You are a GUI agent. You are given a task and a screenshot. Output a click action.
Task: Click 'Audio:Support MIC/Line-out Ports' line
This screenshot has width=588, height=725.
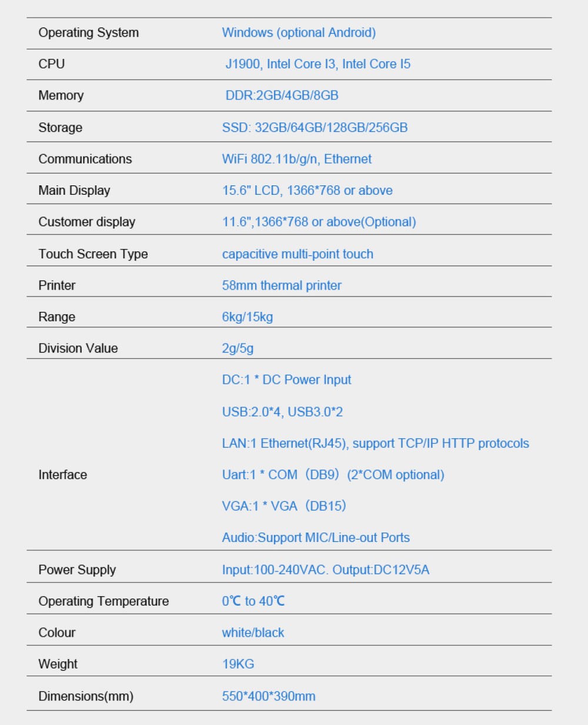316,538
